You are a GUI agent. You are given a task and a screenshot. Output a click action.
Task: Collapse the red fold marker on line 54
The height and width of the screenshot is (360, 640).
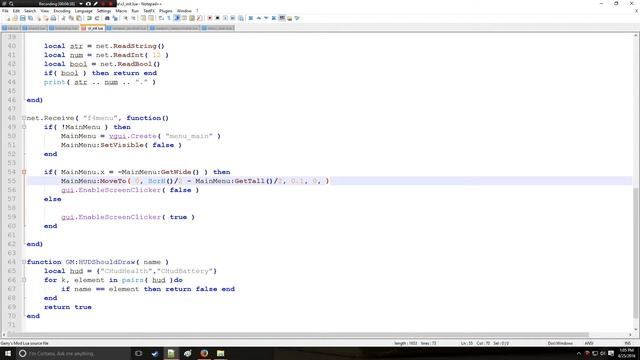24,172
